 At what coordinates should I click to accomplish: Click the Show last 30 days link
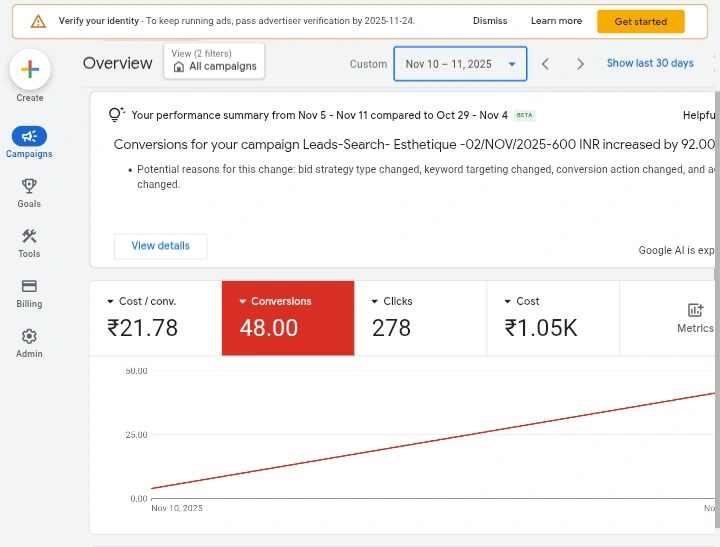[x=650, y=63]
